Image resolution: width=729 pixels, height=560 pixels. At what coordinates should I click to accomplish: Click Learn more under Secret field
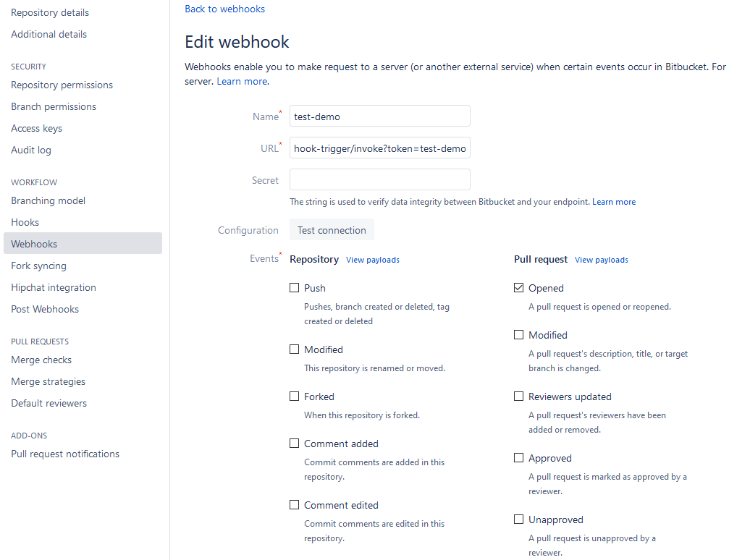[614, 202]
